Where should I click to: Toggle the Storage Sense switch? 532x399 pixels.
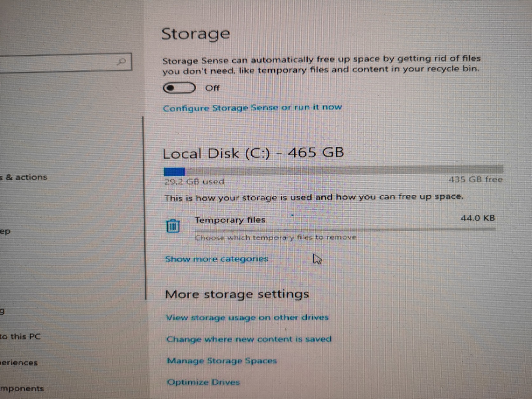179,88
